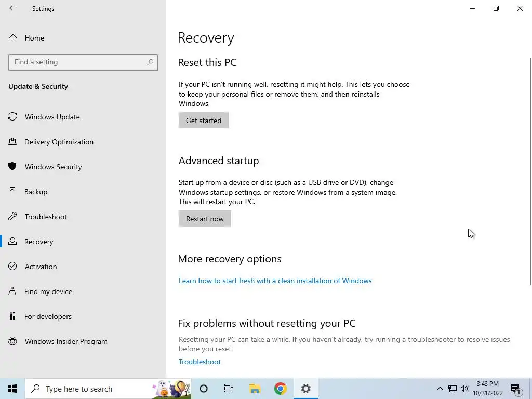Image resolution: width=532 pixels, height=399 pixels.
Task: Open Delivery Optimization page
Action: point(59,142)
